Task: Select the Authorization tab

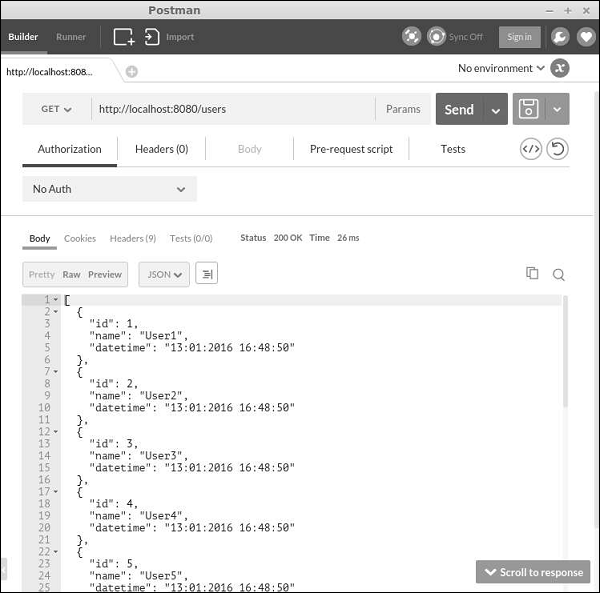Action: click(x=70, y=149)
